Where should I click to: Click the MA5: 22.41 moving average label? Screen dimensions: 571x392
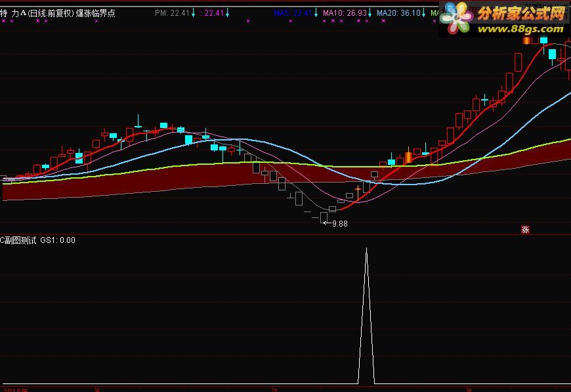tap(293, 13)
